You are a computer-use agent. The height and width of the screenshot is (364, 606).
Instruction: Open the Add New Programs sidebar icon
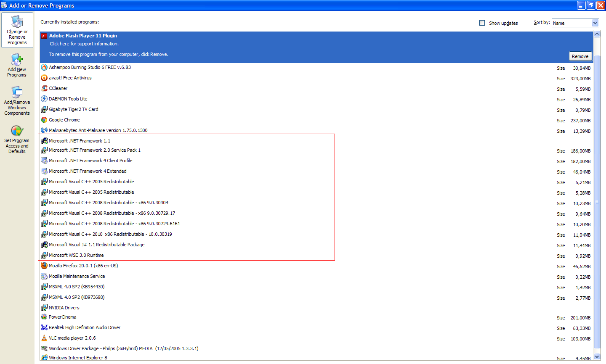(17, 59)
